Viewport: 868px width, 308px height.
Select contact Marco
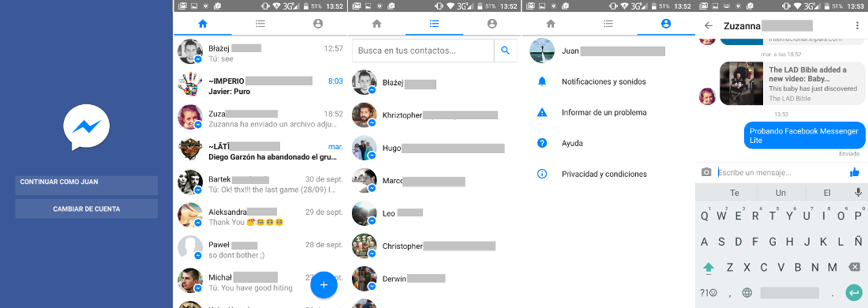click(x=435, y=181)
